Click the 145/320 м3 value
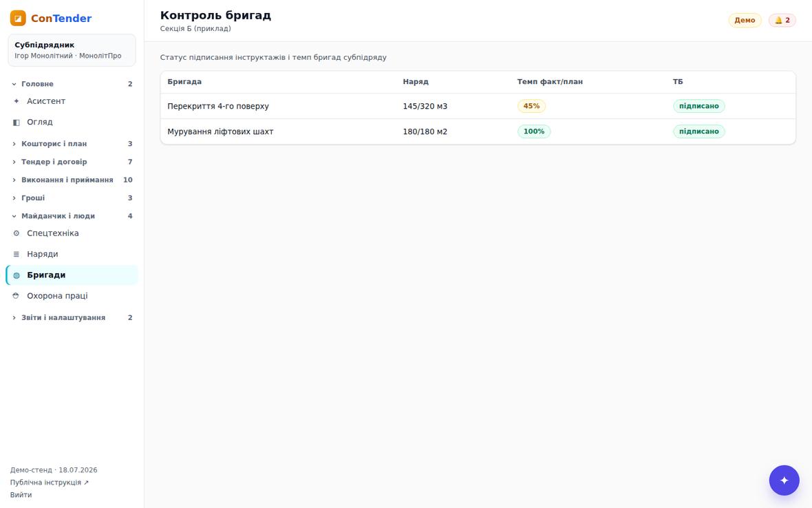 tap(425, 106)
